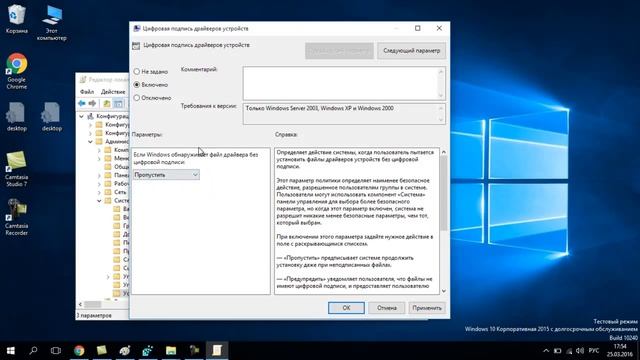Expand the 'Сеть' tree folder
The height and width of the screenshot is (360, 640).
[x=99, y=192]
